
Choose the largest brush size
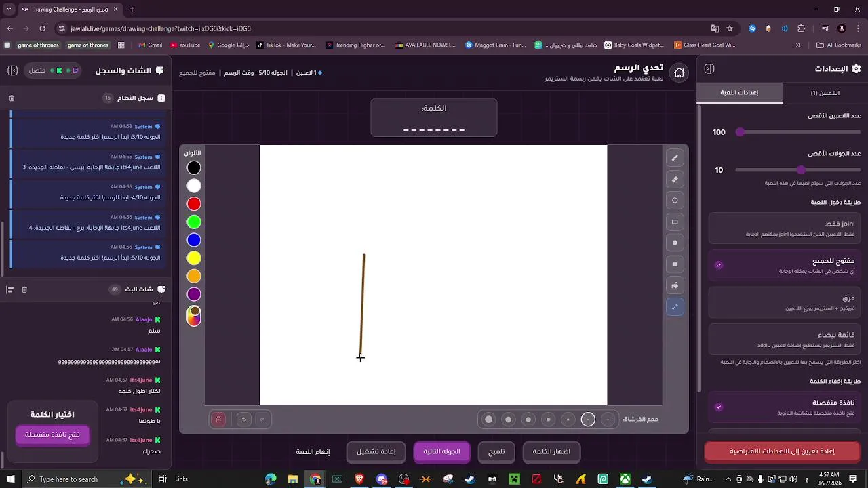click(x=488, y=420)
